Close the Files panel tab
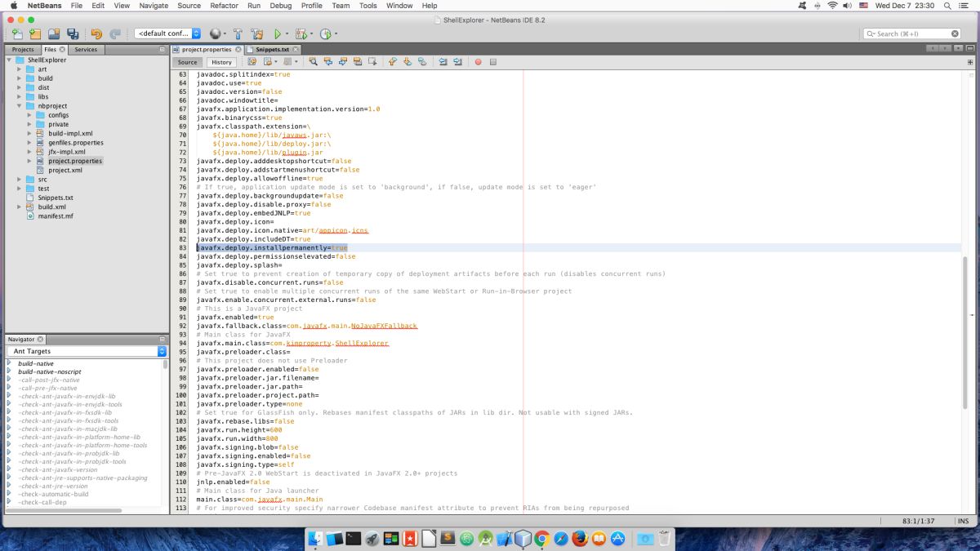The height and width of the screenshot is (551, 980). [62, 50]
